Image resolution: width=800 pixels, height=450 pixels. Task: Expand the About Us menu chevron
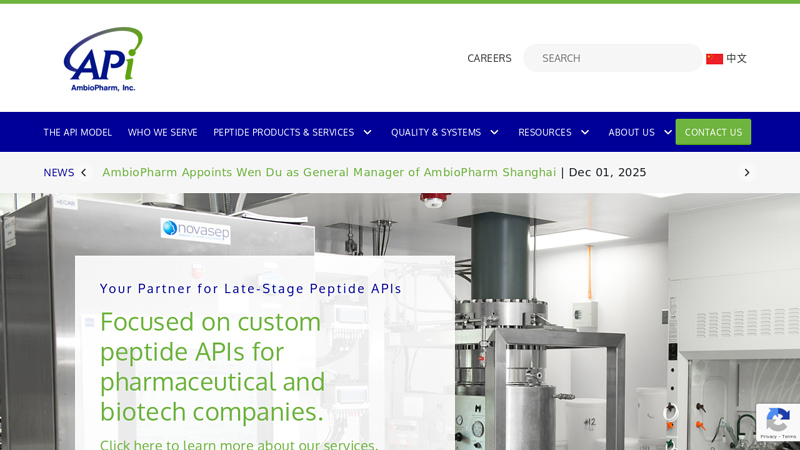[x=668, y=132]
